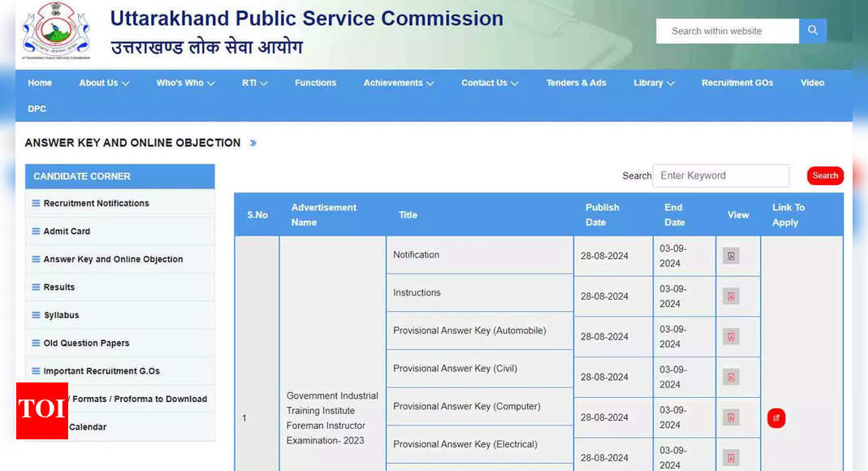Expand the Library dropdown

pyautogui.click(x=654, y=83)
